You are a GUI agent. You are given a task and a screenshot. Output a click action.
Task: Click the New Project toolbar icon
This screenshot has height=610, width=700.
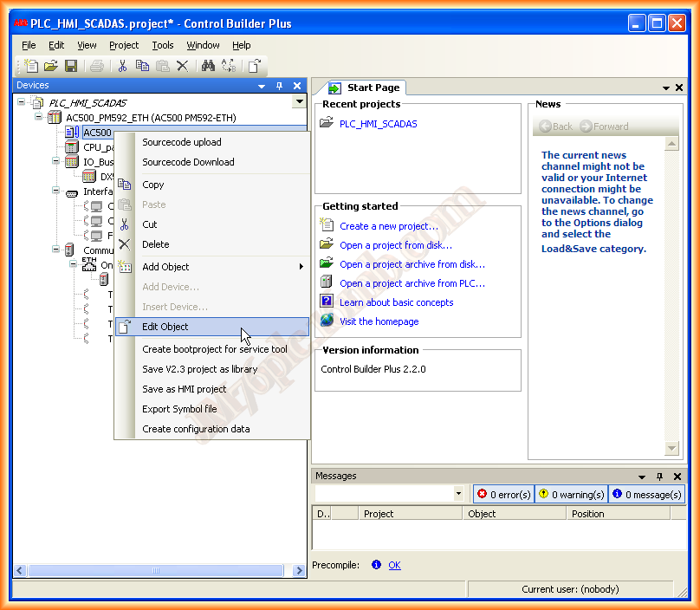31,66
